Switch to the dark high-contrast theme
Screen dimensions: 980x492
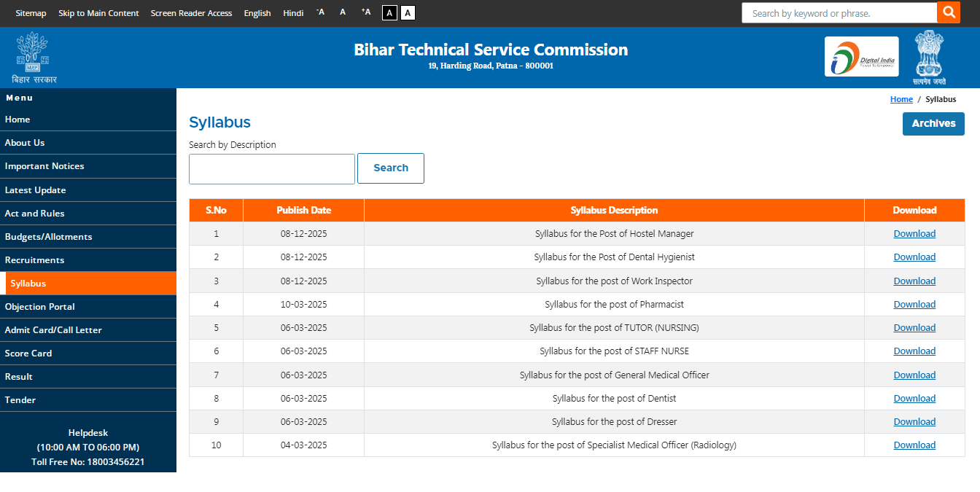coord(389,13)
